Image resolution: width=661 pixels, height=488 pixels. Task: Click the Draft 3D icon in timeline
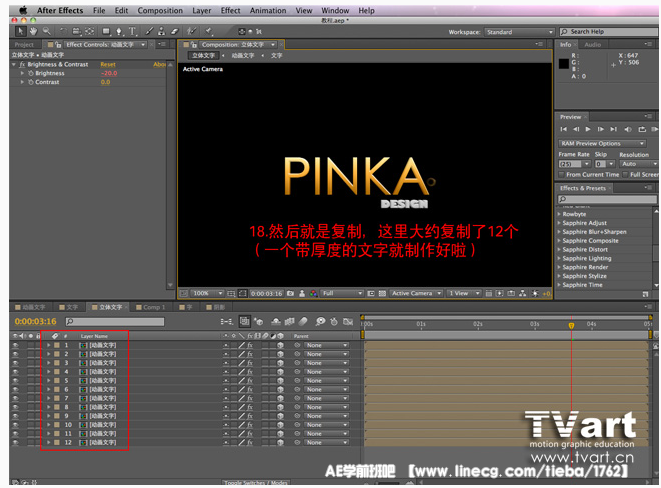(x=259, y=322)
